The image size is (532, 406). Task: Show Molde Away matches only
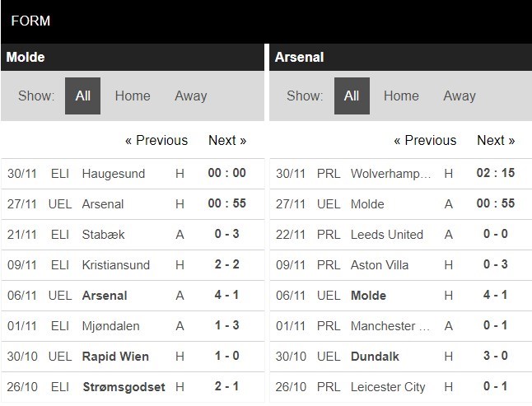pos(190,96)
